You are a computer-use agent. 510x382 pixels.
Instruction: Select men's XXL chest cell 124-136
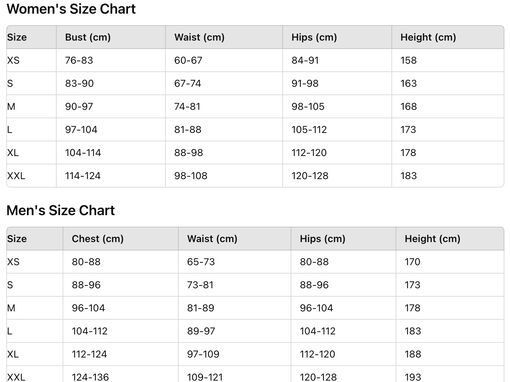point(90,377)
